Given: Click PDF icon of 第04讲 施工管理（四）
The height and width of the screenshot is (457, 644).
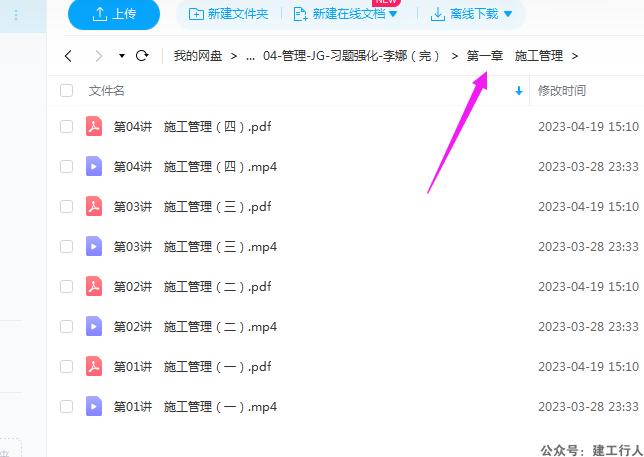Looking at the screenshot, I should (x=94, y=126).
